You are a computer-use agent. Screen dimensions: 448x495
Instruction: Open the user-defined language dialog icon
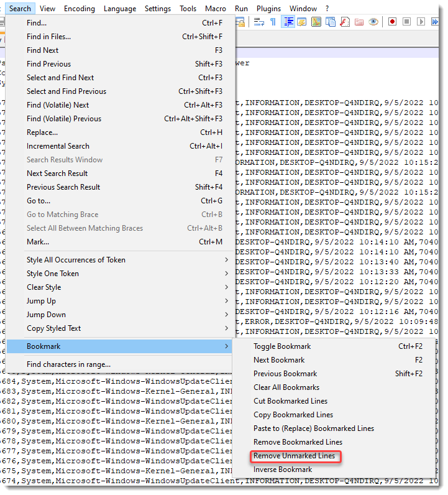coord(302,22)
